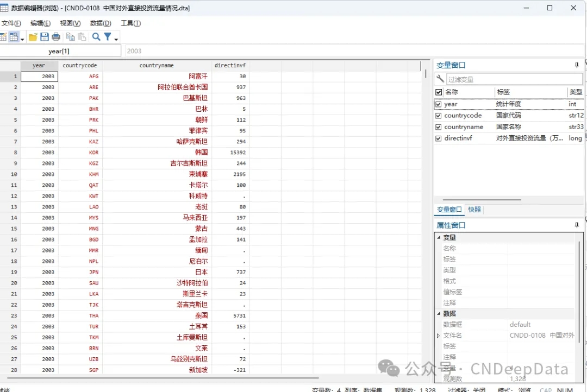Switch to data edit mode icon
This screenshot has width=587, height=392.
pyautogui.click(x=3, y=37)
